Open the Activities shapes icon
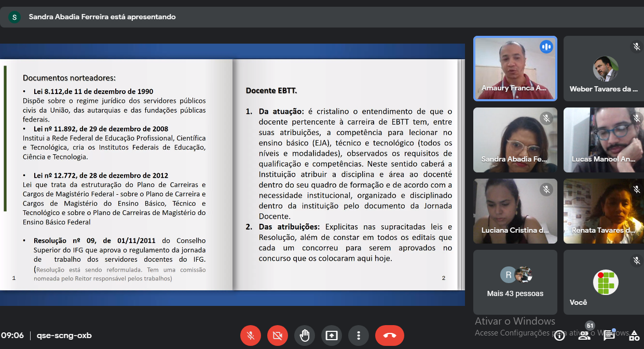The height and width of the screenshot is (349, 644). click(x=634, y=335)
